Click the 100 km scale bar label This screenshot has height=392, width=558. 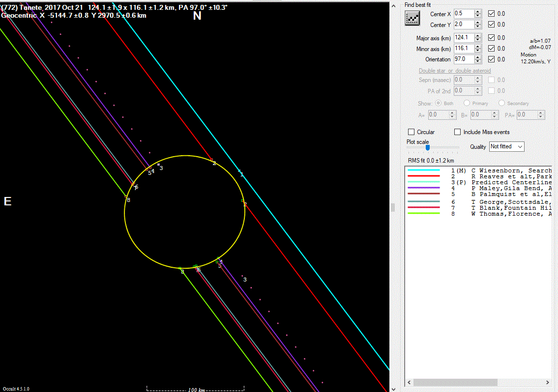tap(196, 390)
